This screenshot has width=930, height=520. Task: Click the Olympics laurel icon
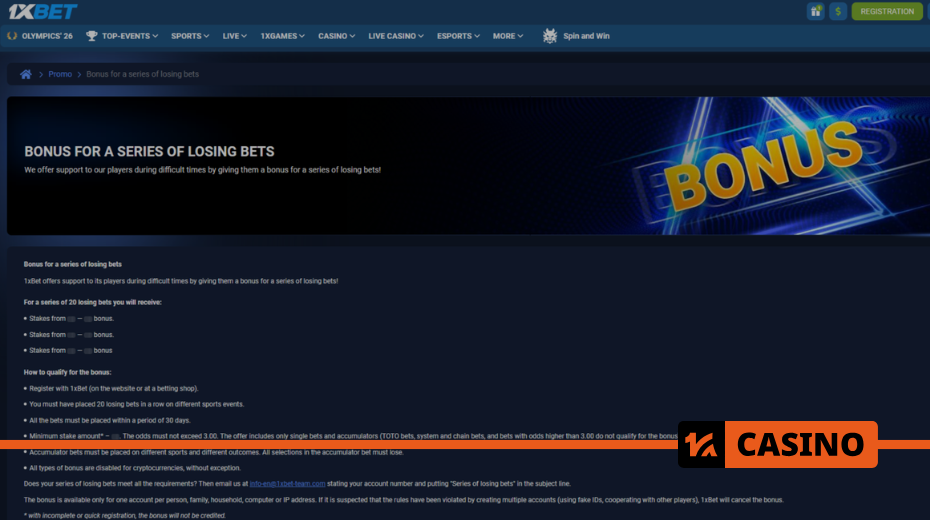pos(12,36)
